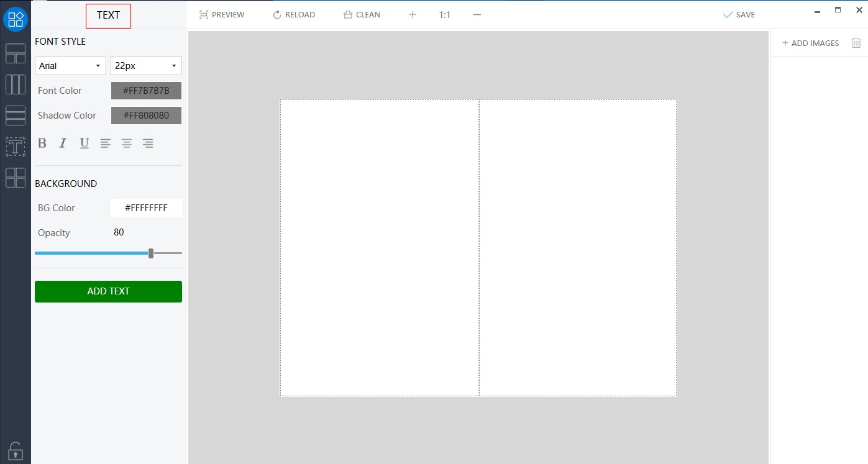Pick the Font Color swatch #FF7B7B7B
This screenshot has width=868, height=464.
pyautogui.click(x=146, y=91)
